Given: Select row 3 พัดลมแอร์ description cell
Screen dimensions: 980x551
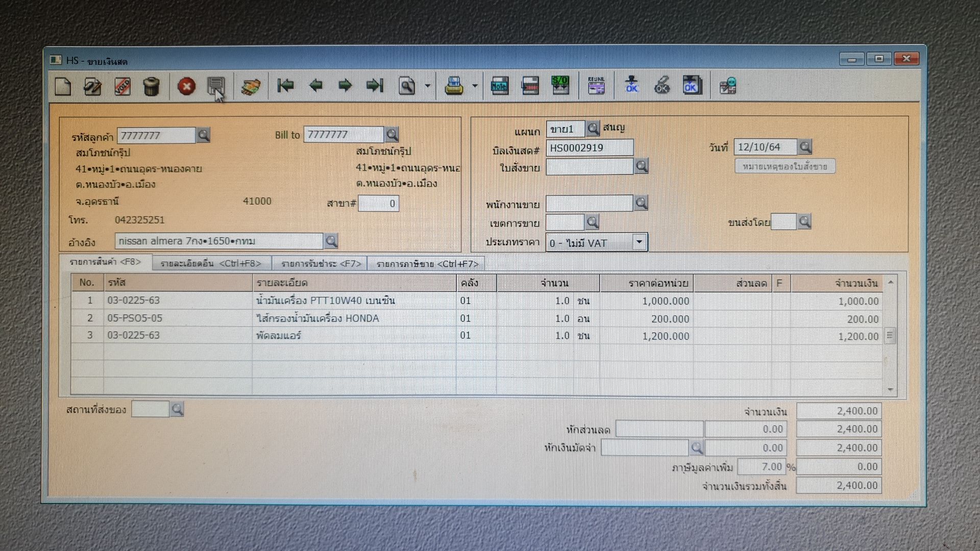Looking at the screenshot, I should pyautogui.click(x=354, y=335).
